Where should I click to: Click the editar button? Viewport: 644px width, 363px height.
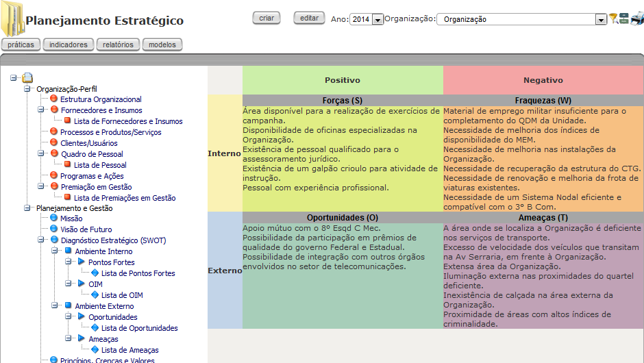pos(309,18)
